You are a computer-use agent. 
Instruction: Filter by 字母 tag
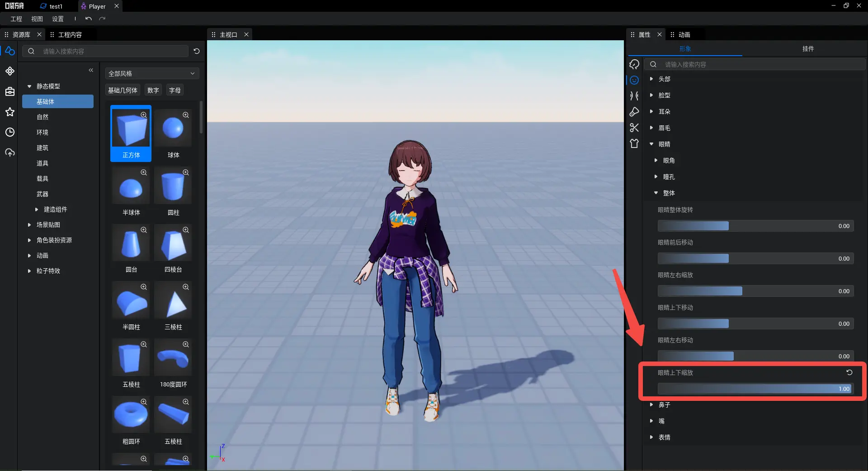pyautogui.click(x=175, y=90)
